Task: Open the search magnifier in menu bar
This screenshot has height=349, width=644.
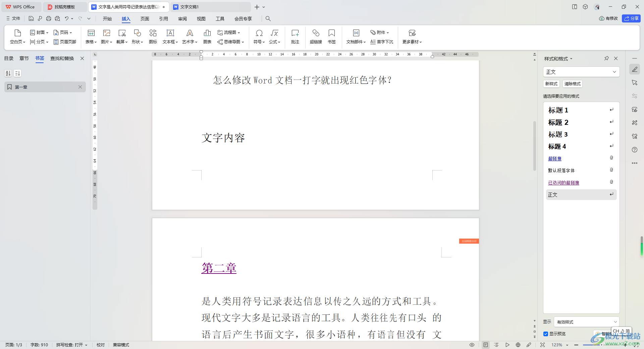Action: [268, 19]
